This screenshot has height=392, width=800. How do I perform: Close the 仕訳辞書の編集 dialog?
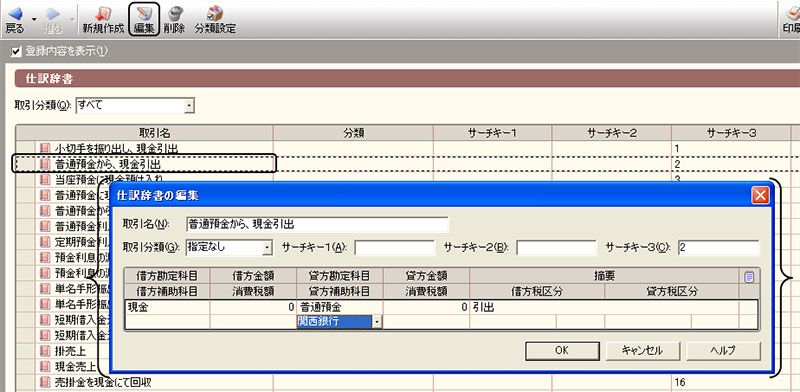(x=760, y=195)
